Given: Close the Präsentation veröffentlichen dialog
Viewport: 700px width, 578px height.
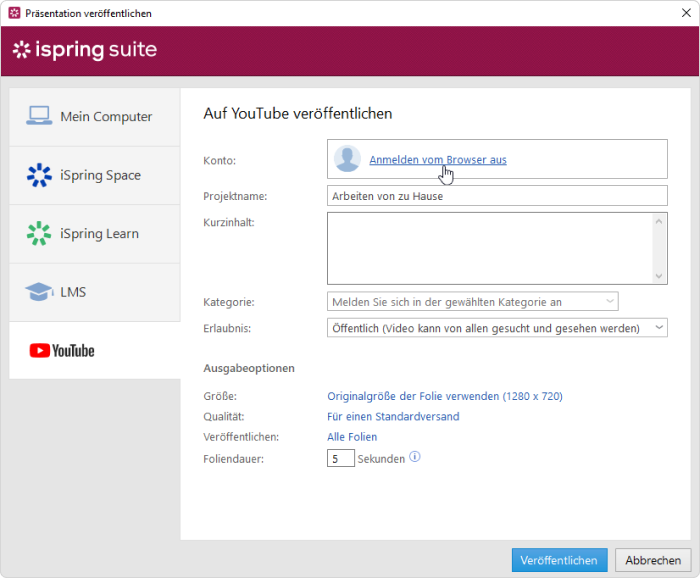Looking at the screenshot, I should (x=686, y=13).
